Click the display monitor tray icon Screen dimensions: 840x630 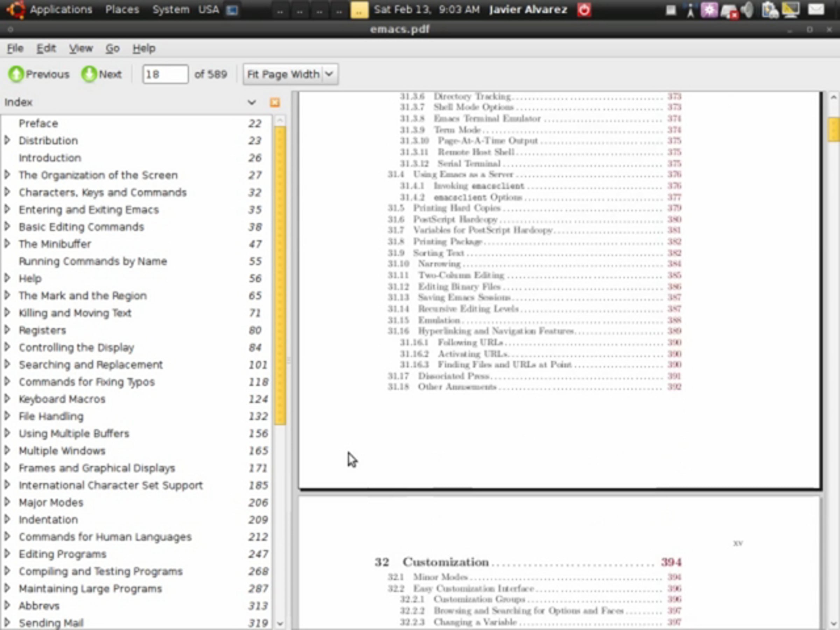[791, 9]
